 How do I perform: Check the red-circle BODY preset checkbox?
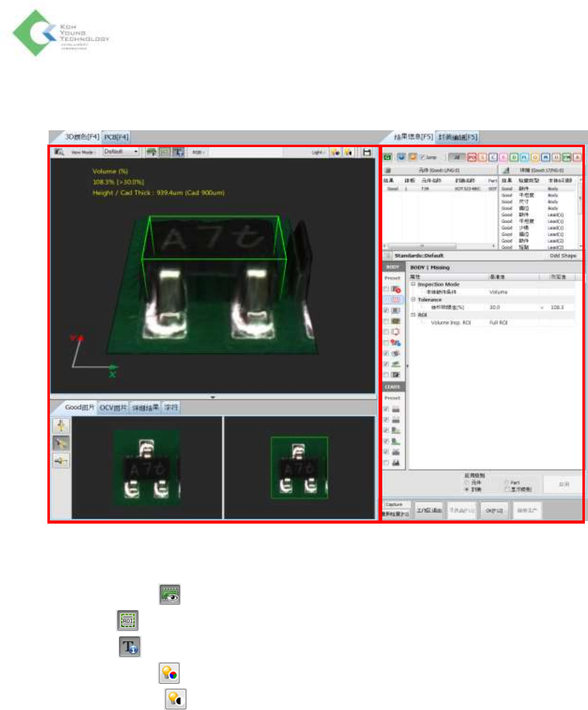tap(386, 289)
